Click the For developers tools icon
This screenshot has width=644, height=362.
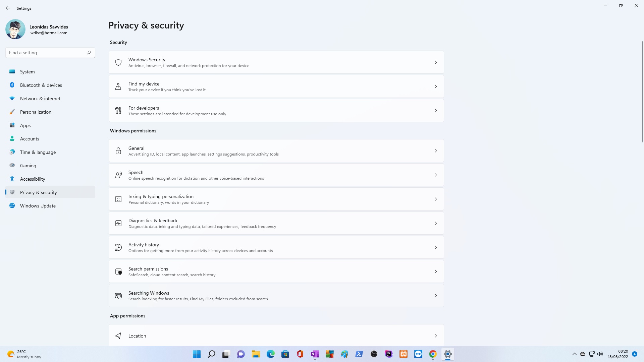point(118,111)
